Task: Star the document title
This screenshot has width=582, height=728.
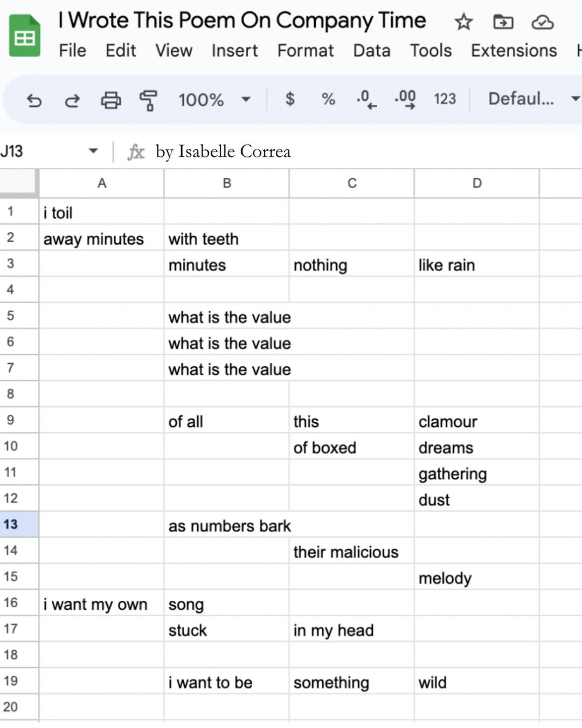Action: pos(463,22)
